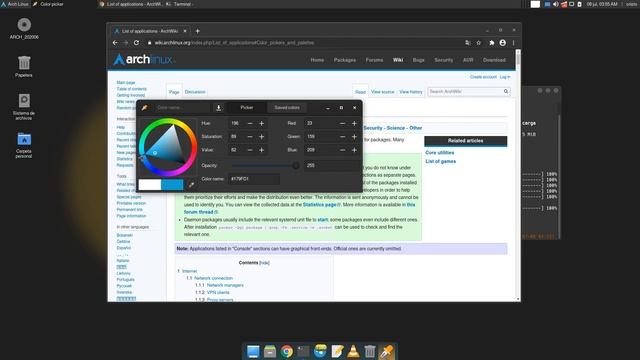Screen dimensions: 640x360
Task: Open the Chrome three-dot menu
Action: pyautogui.click(x=513, y=43)
